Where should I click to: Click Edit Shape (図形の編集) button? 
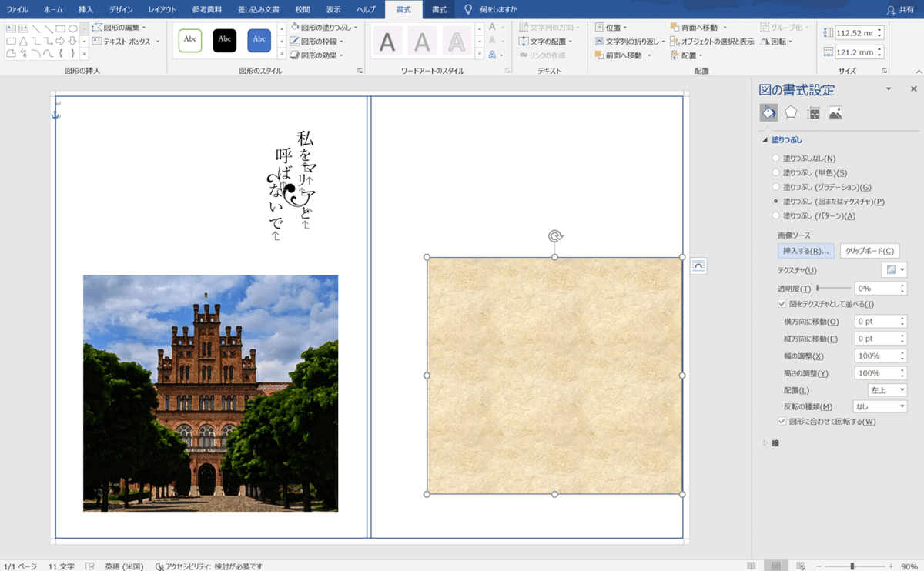119,27
